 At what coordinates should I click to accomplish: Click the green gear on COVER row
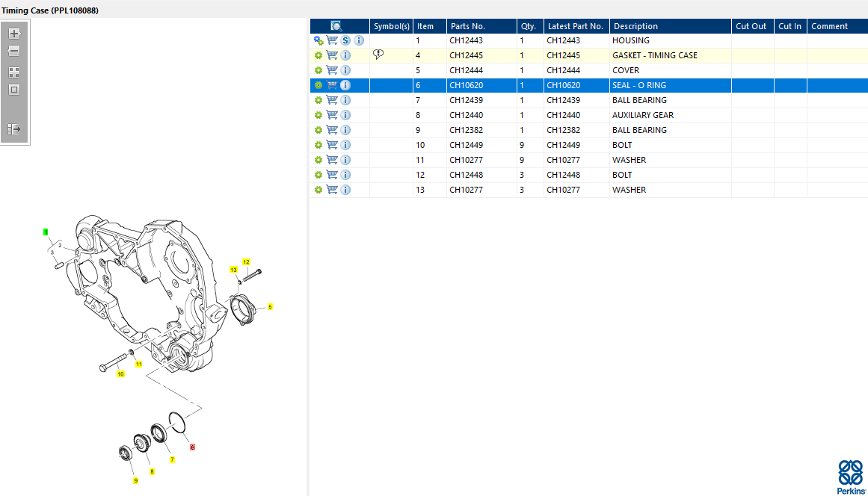pyautogui.click(x=318, y=70)
